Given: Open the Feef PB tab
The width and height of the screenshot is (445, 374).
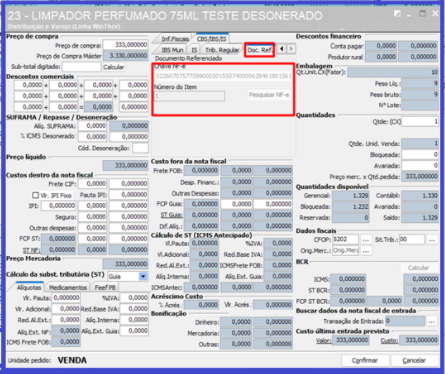Looking at the screenshot, I should point(105,287).
